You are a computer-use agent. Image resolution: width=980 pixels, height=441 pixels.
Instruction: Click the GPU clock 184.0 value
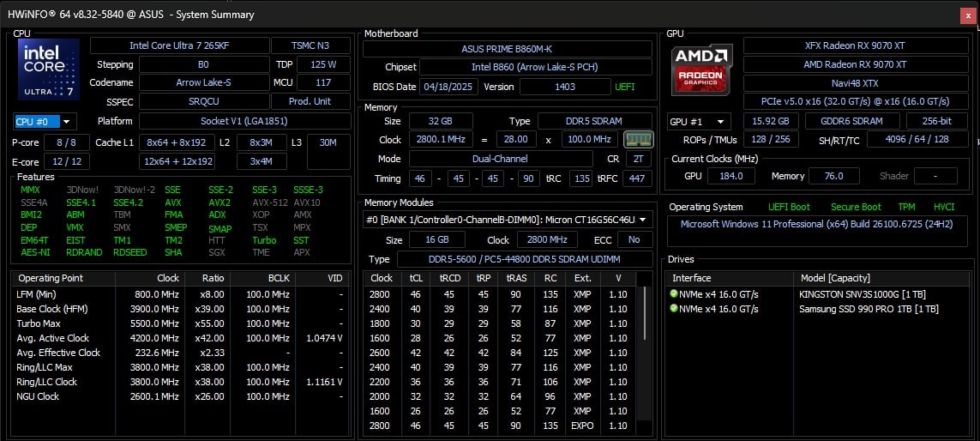[730, 177]
